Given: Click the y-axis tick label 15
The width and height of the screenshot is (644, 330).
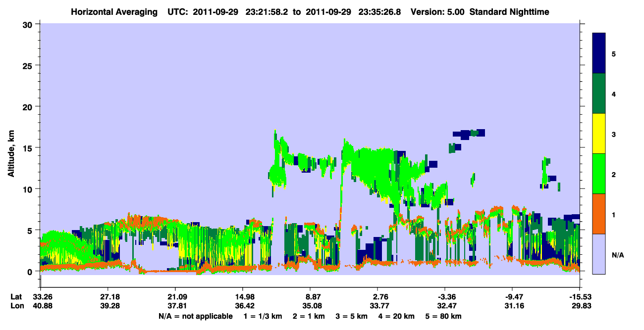Looking at the screenshot, I should click(29, 148).
